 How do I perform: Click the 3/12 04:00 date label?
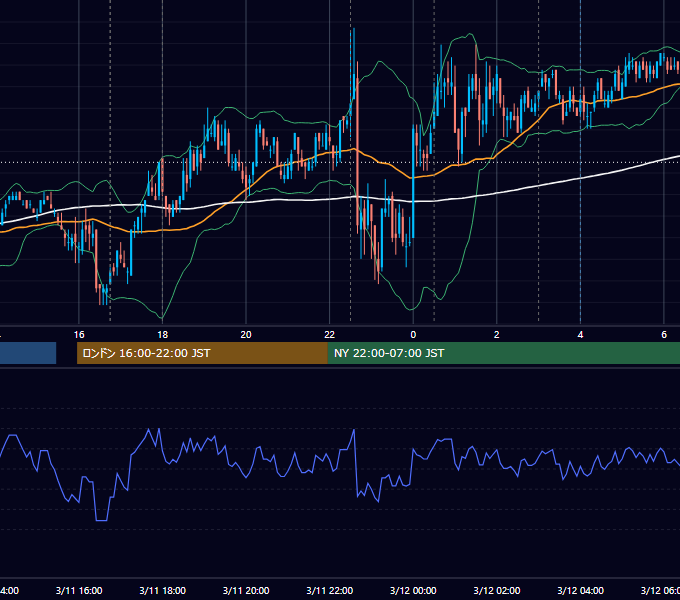point(580,590)
